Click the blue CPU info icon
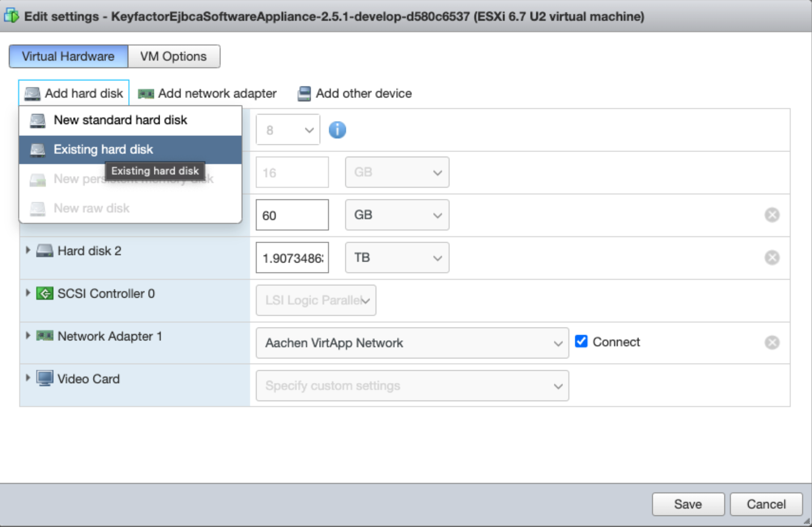Screen dimensions: 812x527 (x=337, y=130)
